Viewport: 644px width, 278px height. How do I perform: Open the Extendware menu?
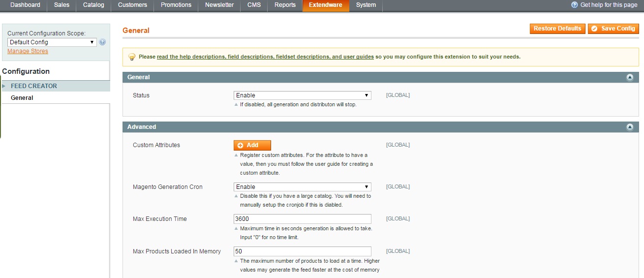(325, 5)
